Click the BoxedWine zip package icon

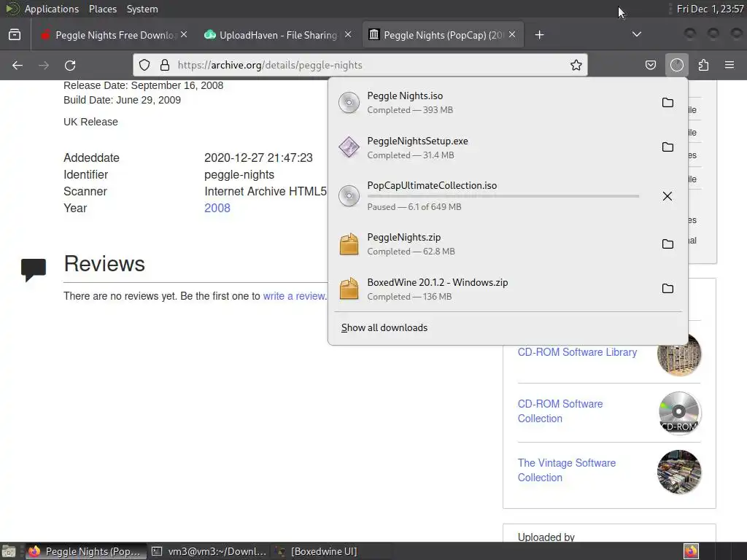[x=349, y=289]
